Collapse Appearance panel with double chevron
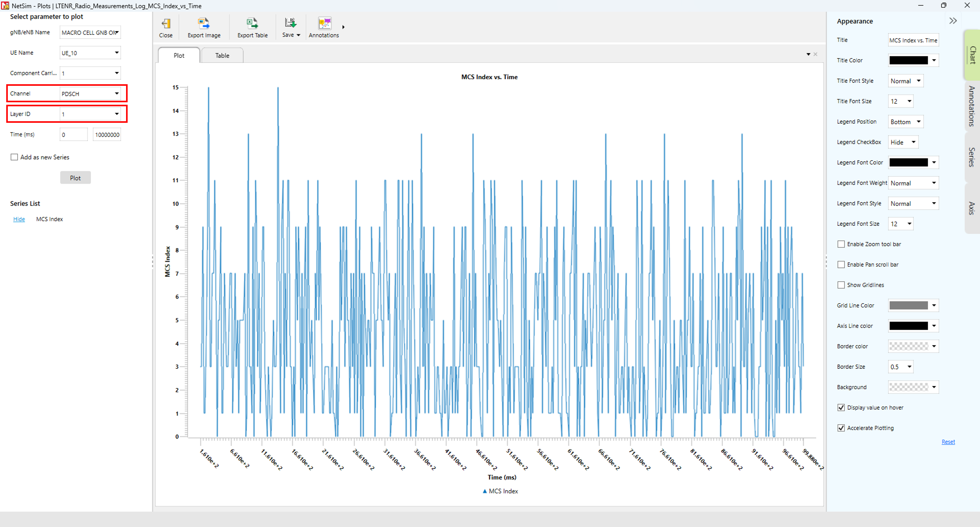Screen dimensions: 980x527 coord(953,21)
